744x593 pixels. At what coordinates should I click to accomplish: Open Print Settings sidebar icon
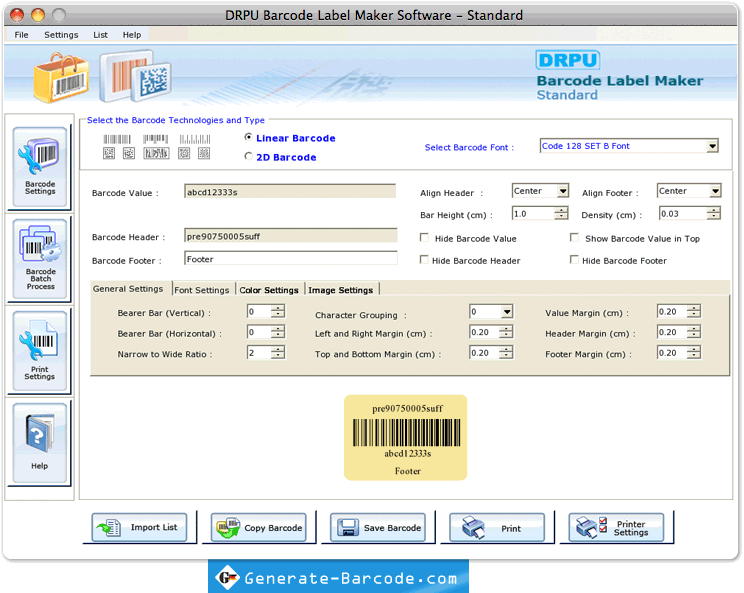click(x=40, y=351)
